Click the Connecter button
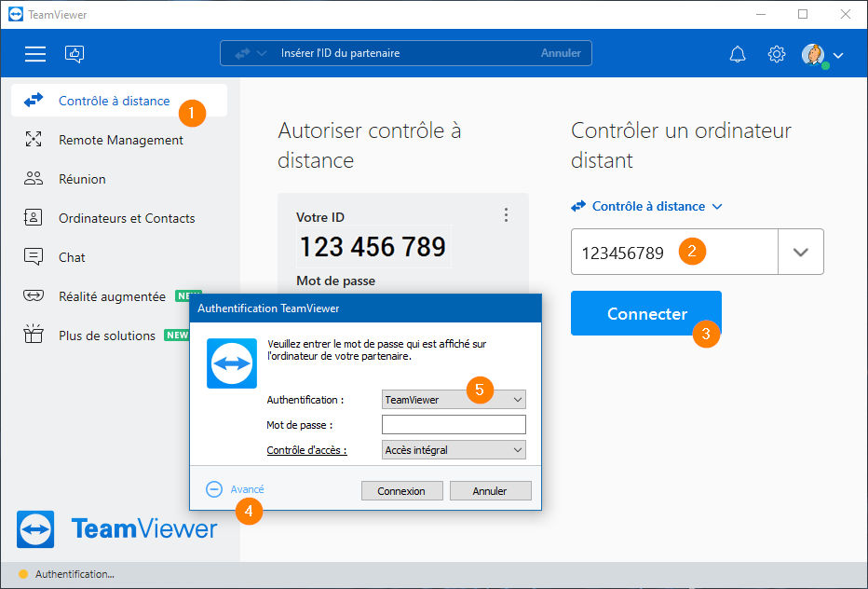The height and width of the screenshot is (589, 868). (646, 313)
